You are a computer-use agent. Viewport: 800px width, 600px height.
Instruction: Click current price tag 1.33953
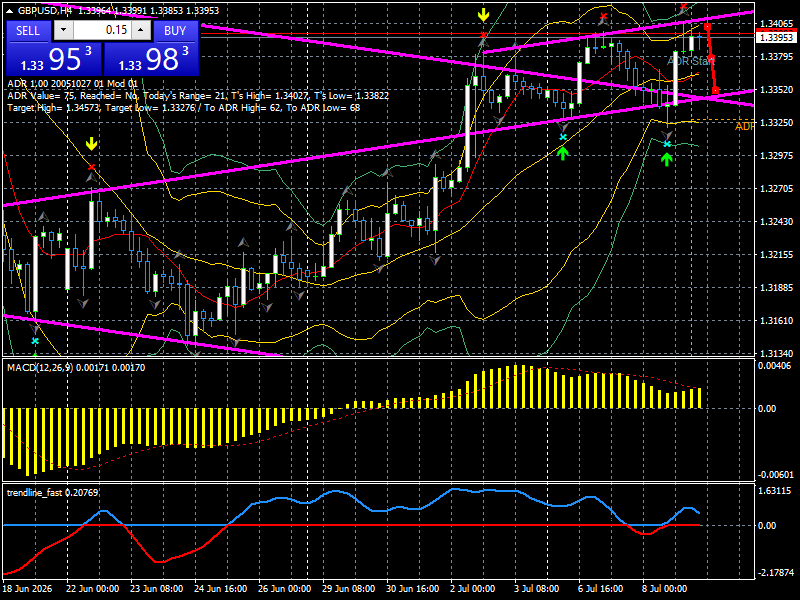(777, 37)
